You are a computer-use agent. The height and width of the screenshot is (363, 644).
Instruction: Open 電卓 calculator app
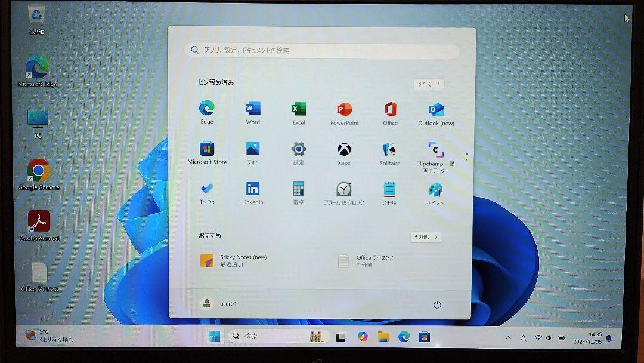tap(298, 193)
